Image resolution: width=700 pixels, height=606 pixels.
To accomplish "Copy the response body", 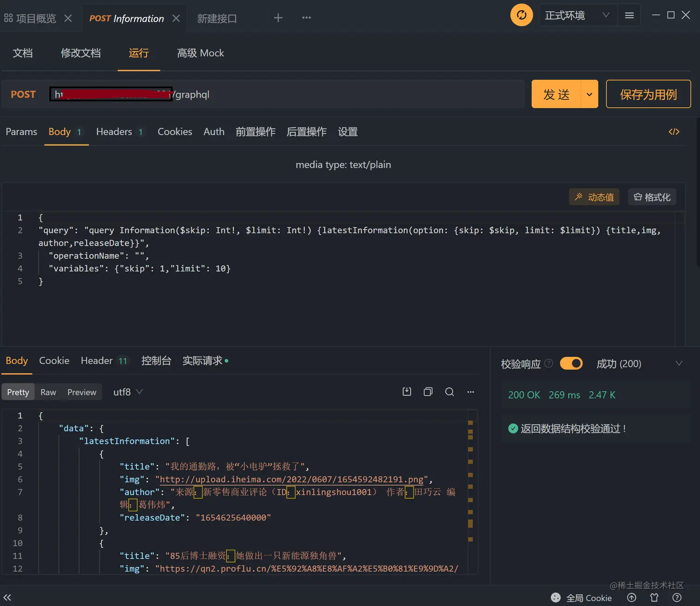I will (428, 392).
